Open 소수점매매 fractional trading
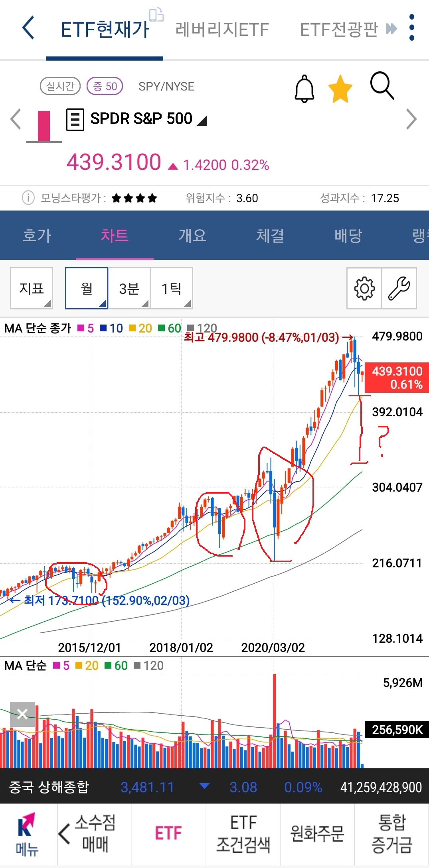 (95, 833)
